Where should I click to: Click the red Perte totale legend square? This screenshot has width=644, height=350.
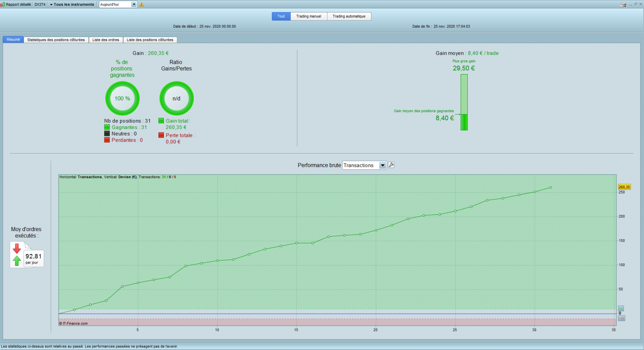(x=161, y=135)
